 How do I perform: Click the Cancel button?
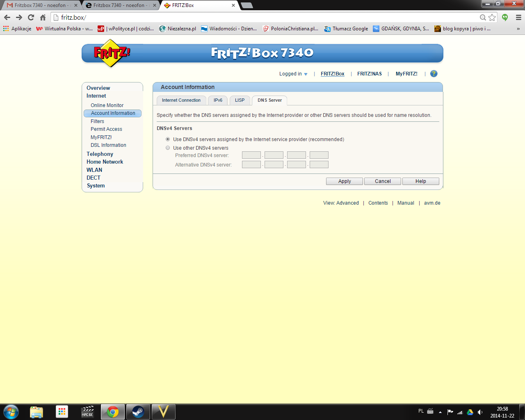point(383,181)
